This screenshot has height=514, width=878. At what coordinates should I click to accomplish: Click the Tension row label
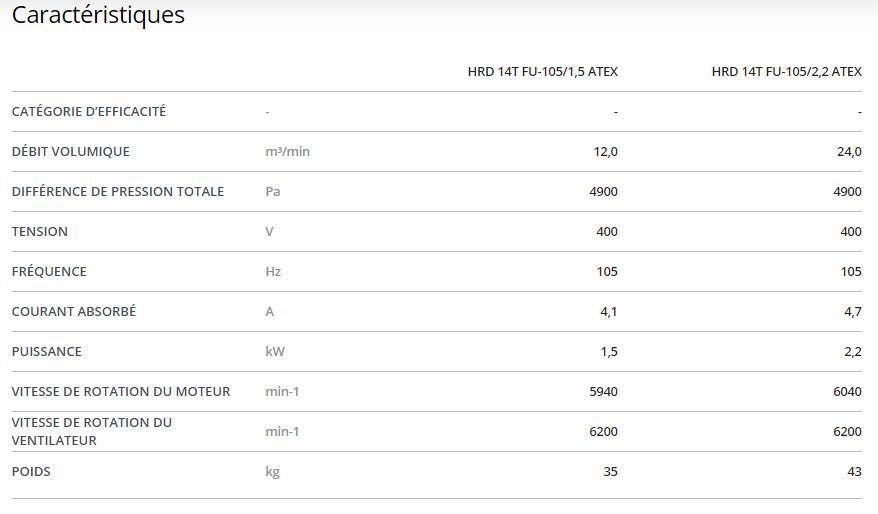pos(40,232)
